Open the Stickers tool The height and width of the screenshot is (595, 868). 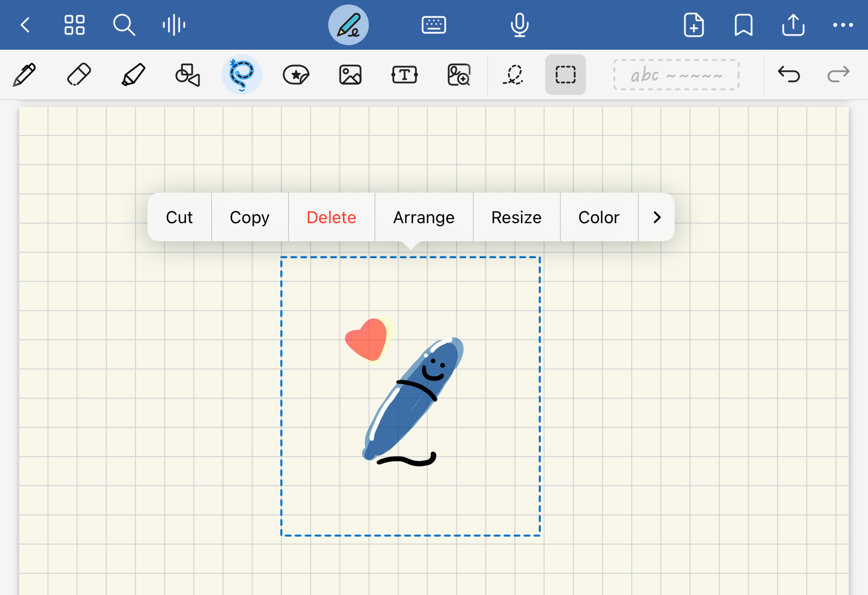tap(296, 74)
